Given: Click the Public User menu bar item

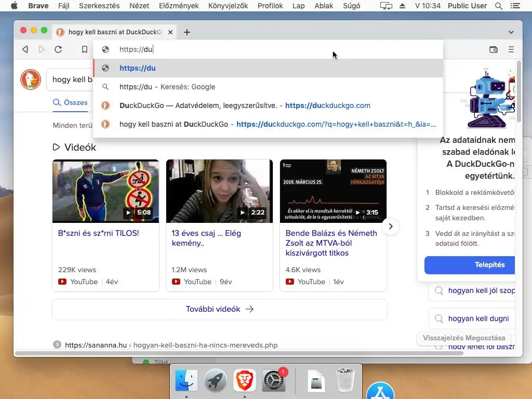Looking at the screenshot, I should pos(467,6).
